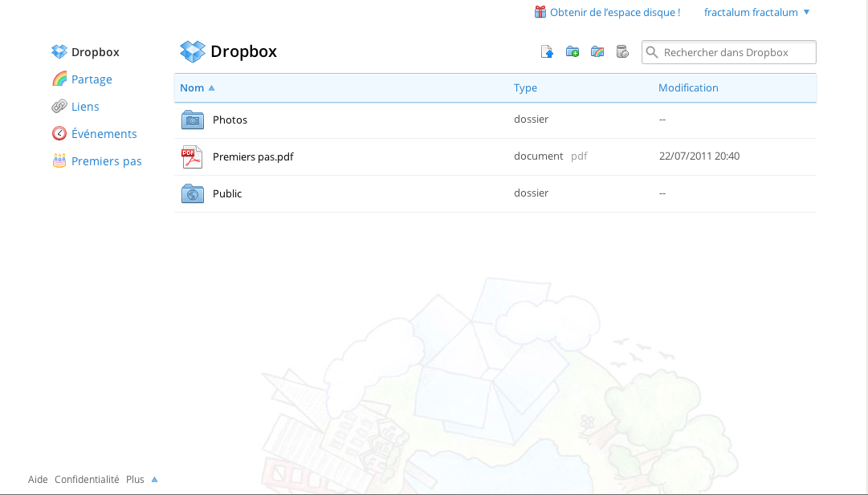Select the Premiers pas.pdf file name

(253, 157)
